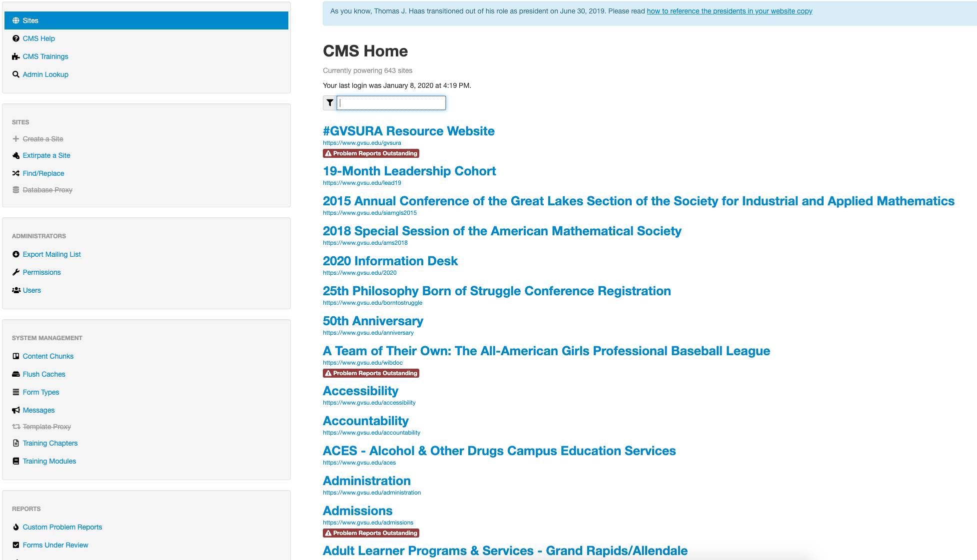
Task: Visit the gvsu.edu/accessibility URL link
Action: tap(369, 403)
